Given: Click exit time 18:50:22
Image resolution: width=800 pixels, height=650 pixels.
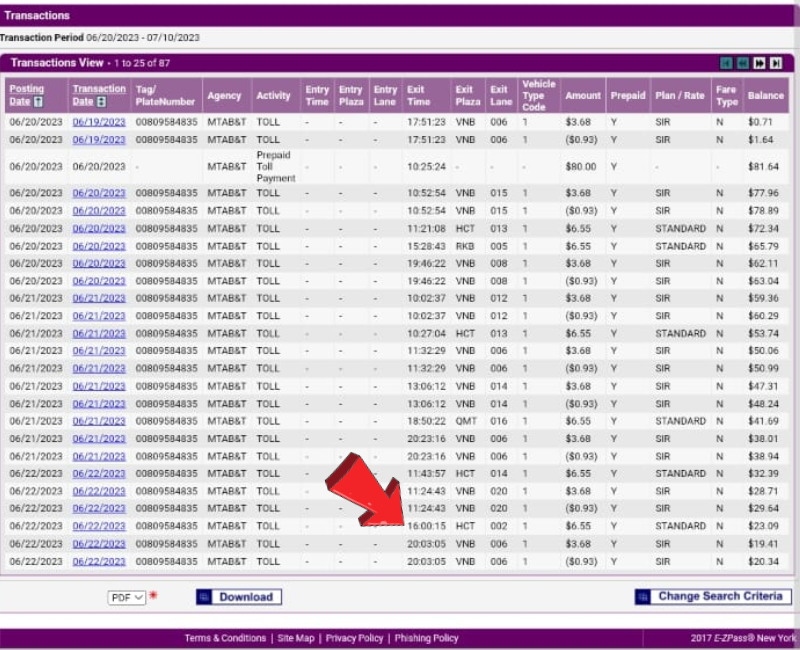Looking at the screenshot, I should [427, 421].
